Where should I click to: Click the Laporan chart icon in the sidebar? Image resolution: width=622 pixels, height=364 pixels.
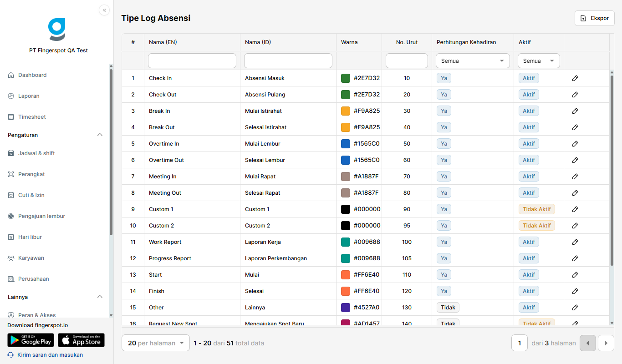point(11,96)
